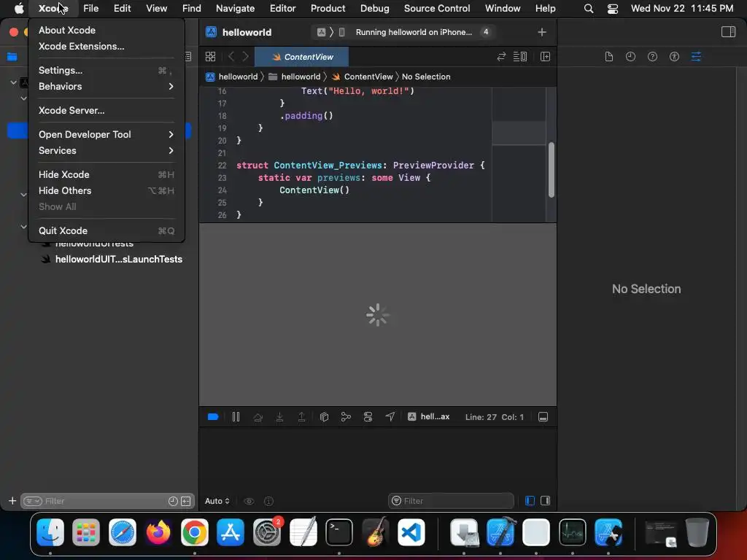Click Step Over debug button
Screen dimensions: 747x560
pyautogui.click(x=258, y=417)
